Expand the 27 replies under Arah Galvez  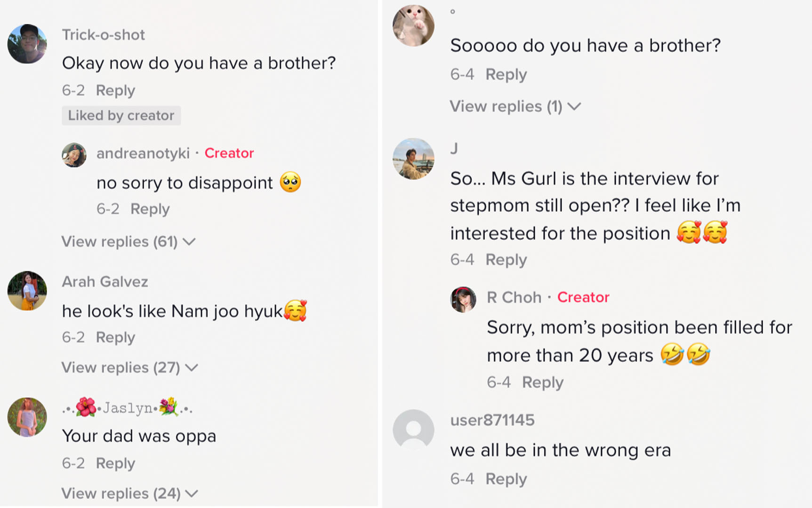point(129,368)
